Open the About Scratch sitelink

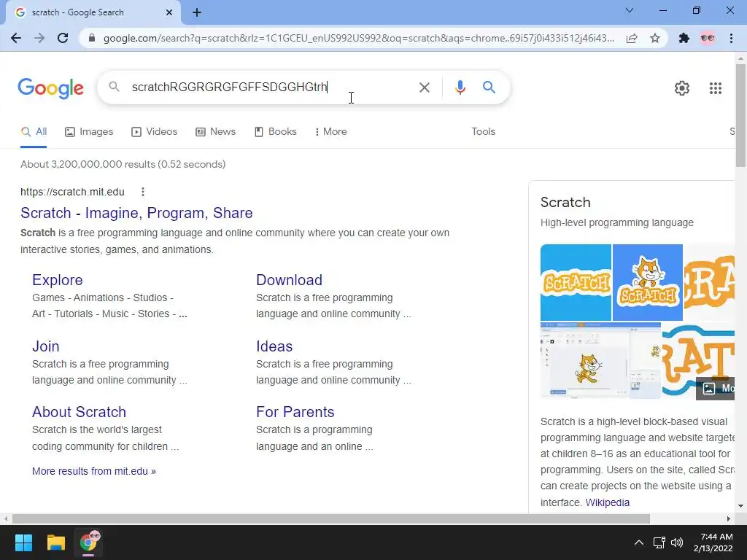click(x=79, y=412)
